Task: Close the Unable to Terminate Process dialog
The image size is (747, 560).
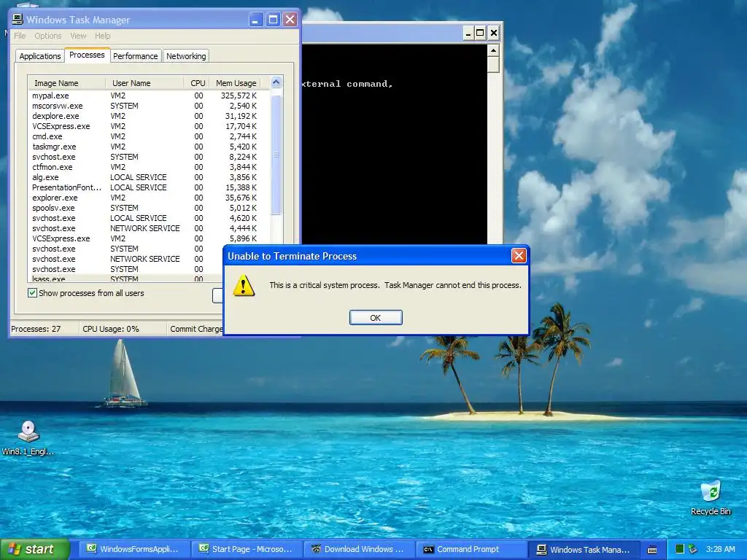Action: [x=519, y=256]
